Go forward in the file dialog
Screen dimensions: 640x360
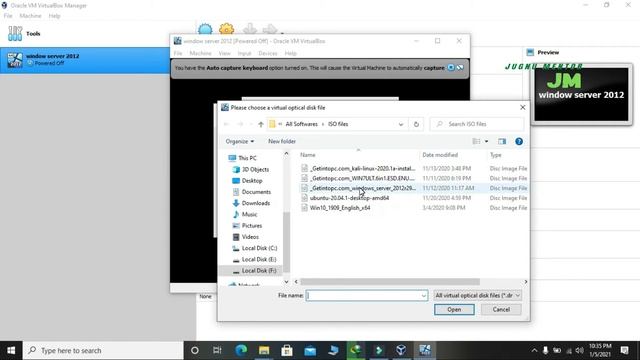(240, 124)
